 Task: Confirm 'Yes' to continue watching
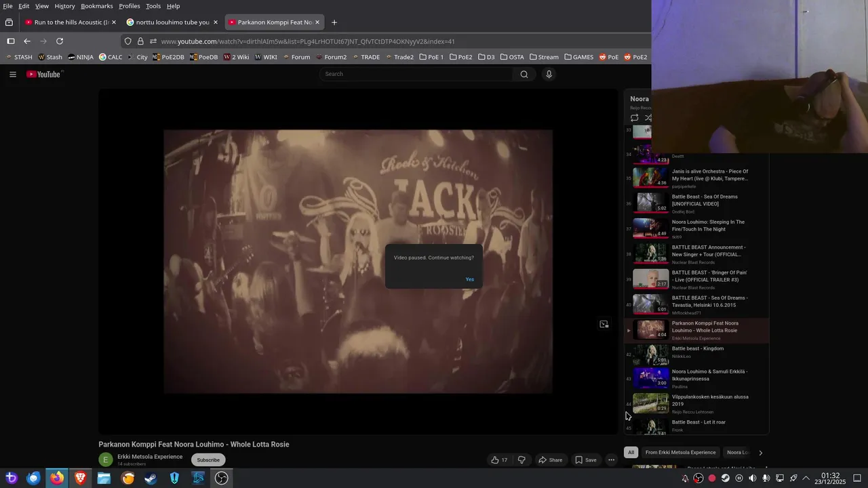click(x=470, y=279)
